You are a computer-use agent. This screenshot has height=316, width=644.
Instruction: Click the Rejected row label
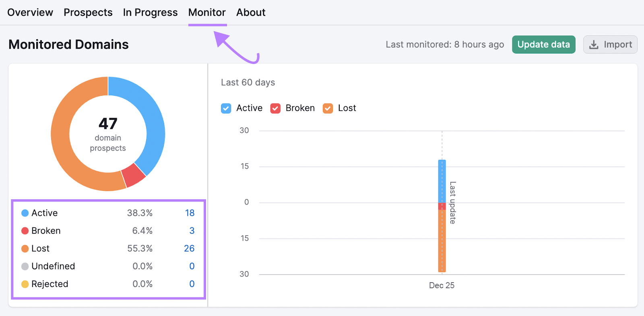tap(50, 284)
